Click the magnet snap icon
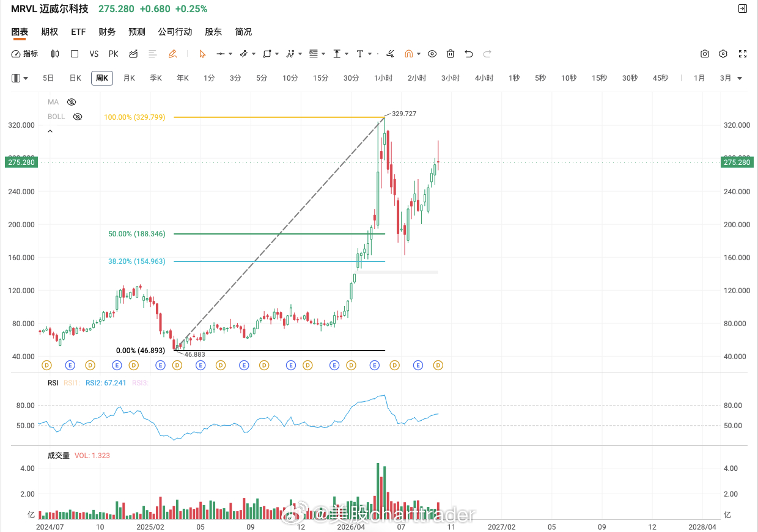The height and width of the screenshot is (532, 758). click(409, 54)
